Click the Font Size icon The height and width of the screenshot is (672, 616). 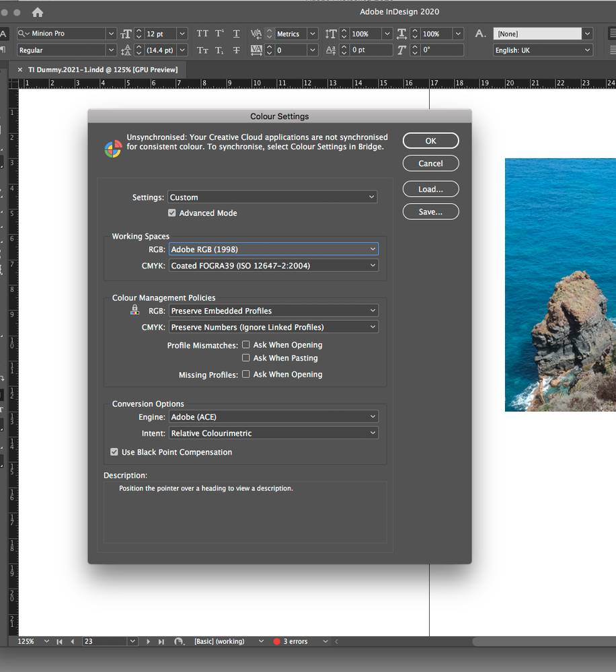[x=126, y=34]
